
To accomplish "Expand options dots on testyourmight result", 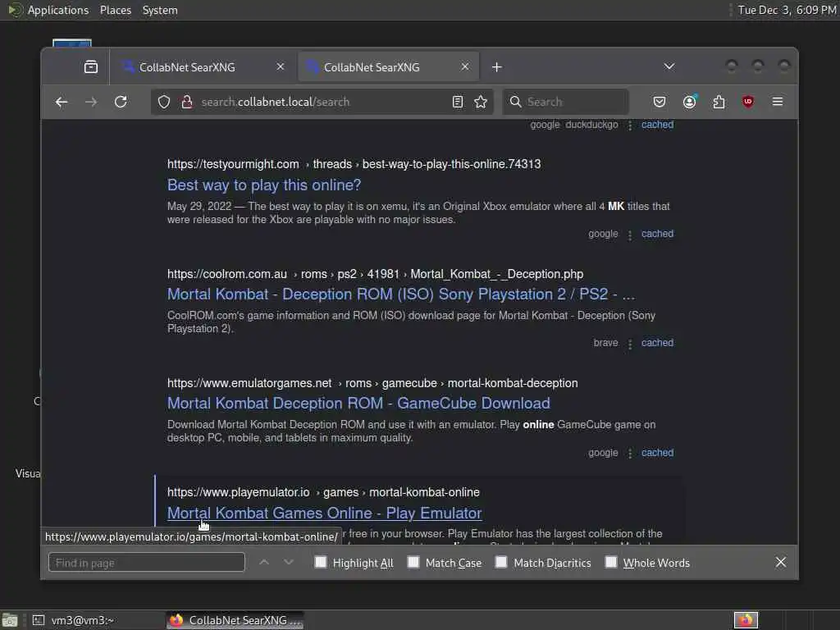I will (630, 235).
